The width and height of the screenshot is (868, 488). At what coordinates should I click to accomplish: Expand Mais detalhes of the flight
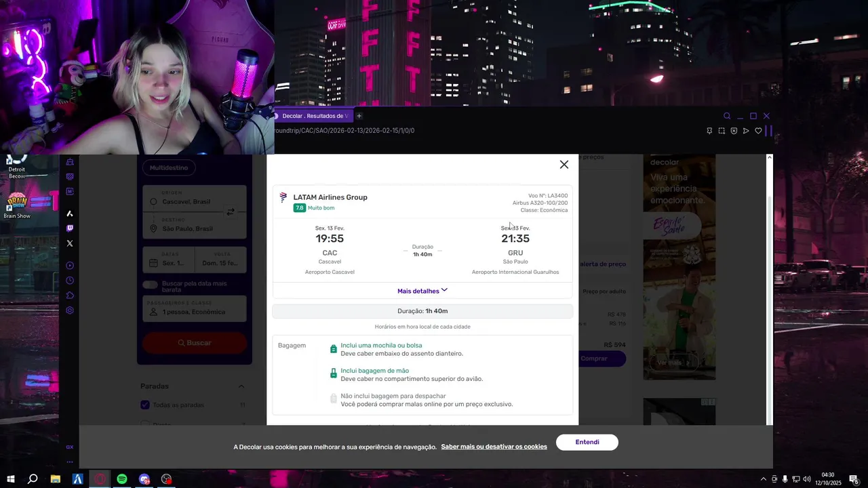point(422,291)
